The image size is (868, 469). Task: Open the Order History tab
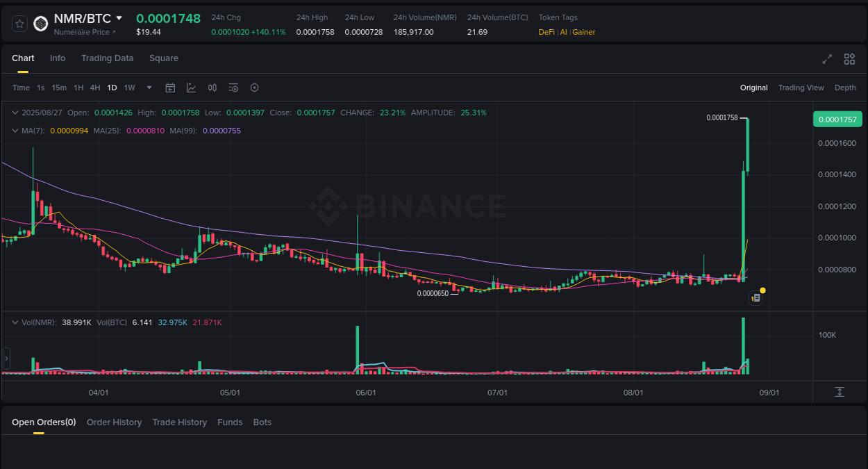tap(114, 422)
